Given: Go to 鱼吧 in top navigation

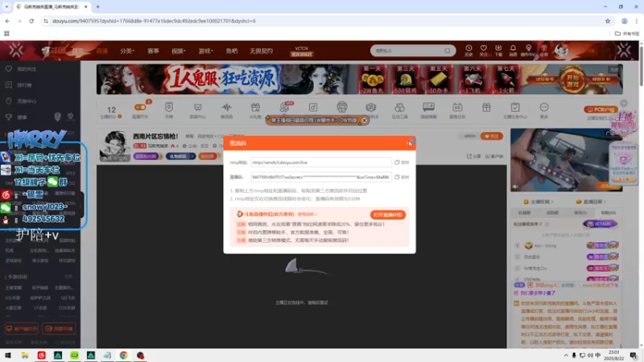Looking at the screenshot, I should click(232, 51).
